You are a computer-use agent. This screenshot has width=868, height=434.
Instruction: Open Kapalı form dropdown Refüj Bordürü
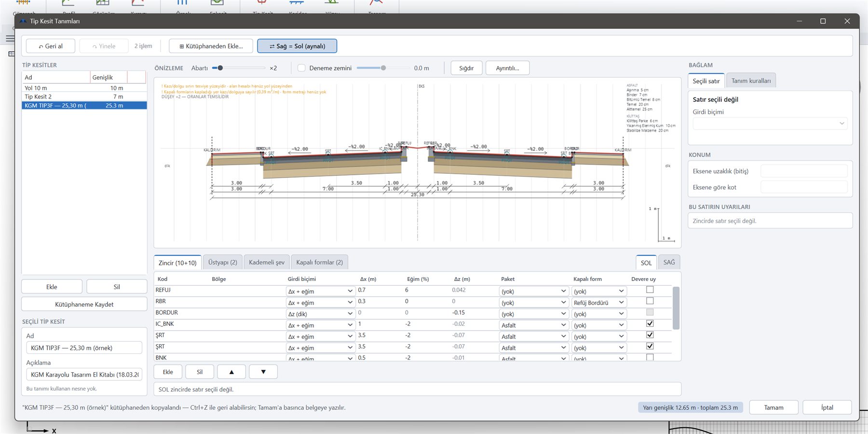click(598, 303)
